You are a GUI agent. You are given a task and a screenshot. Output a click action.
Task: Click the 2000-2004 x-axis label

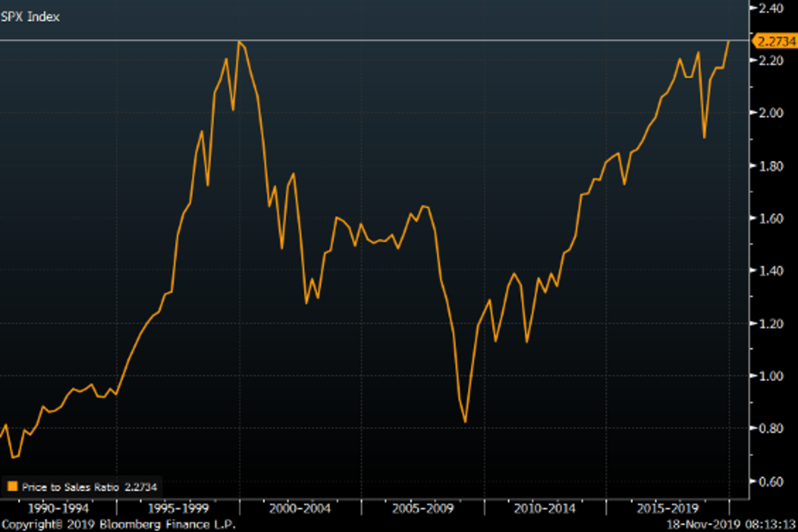(x=301, y=509)
